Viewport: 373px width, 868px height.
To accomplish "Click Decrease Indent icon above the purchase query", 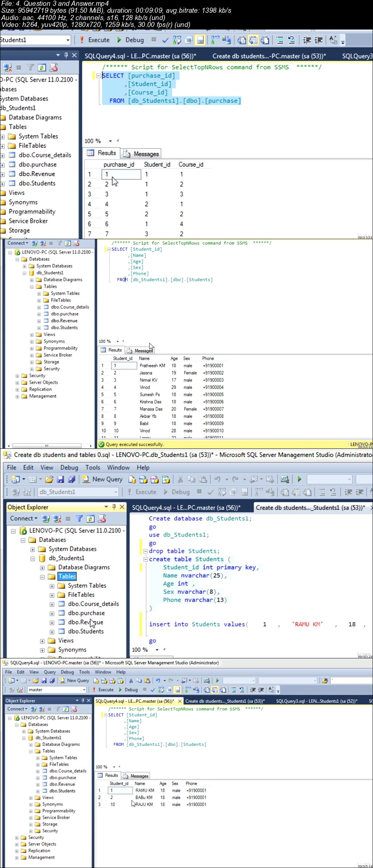I will pos(307,40).
